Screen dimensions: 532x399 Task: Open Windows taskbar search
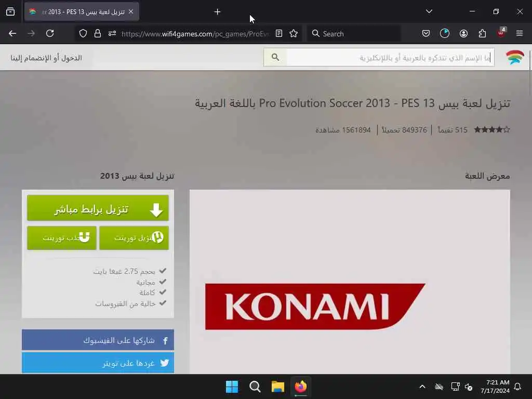255,387
